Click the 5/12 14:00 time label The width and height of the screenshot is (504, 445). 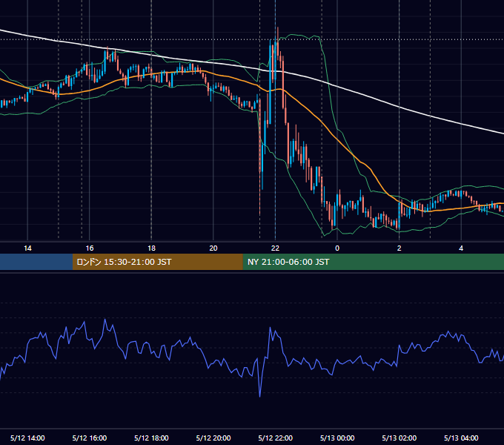pos(27,438)
